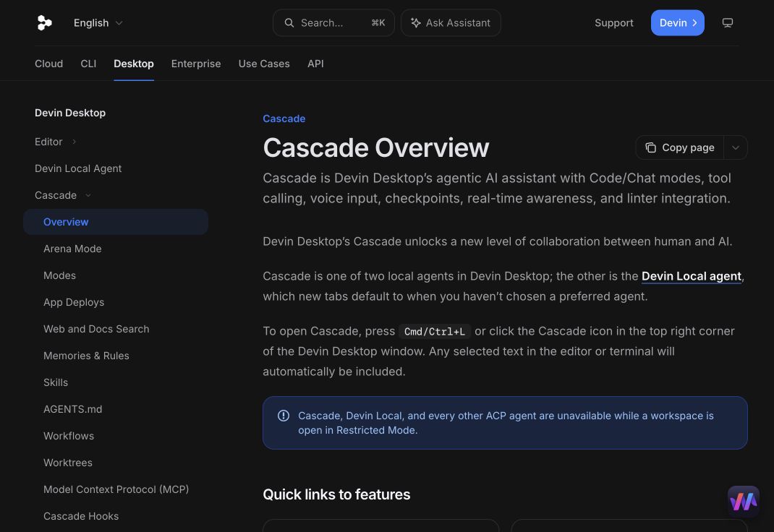This screenshot has width=774, height=532.
Task: Click the Cascade breadcrumb link
Action: 284,119
